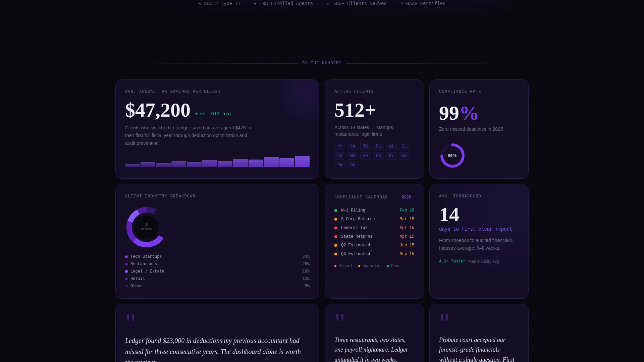This screenshot has width=644, height=362.
Task: Click the Done legend label
Action: (394, 266)
